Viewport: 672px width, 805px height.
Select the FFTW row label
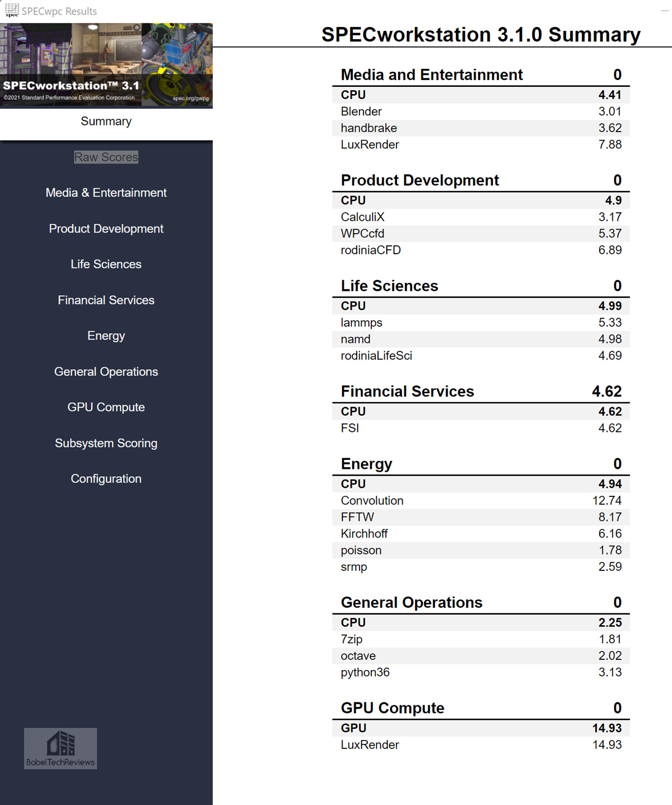click(x=357, y=517)
